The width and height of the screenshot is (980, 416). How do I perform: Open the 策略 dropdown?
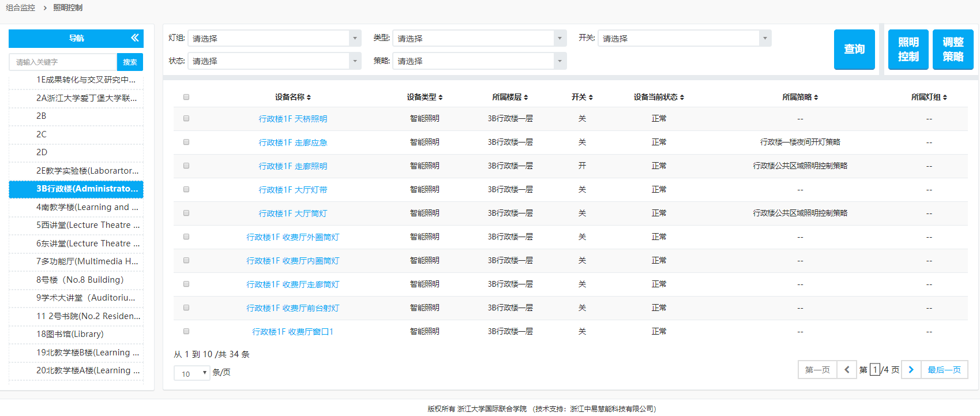479,61
